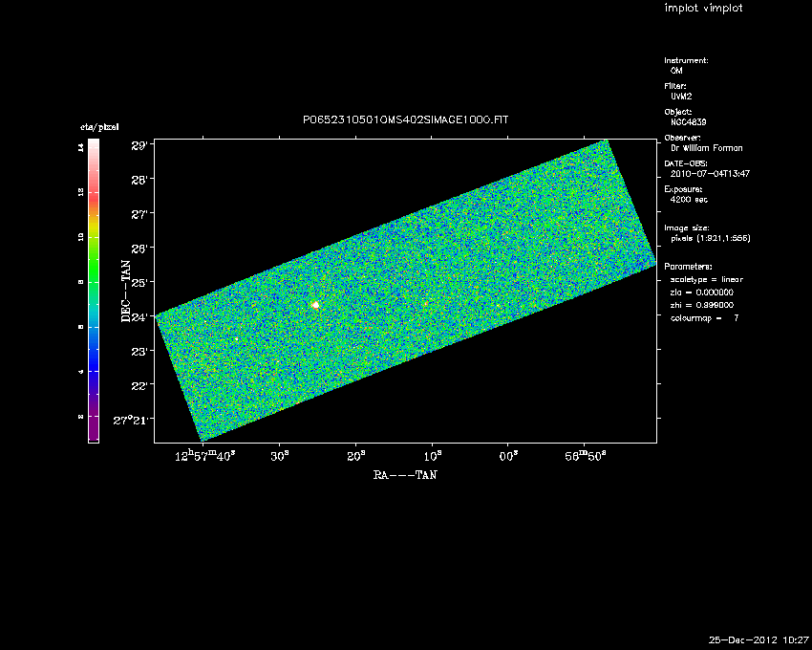Click the timestamp '25-Dec-2012 10:27'
The image size is (812, 650).
[759, 640]
